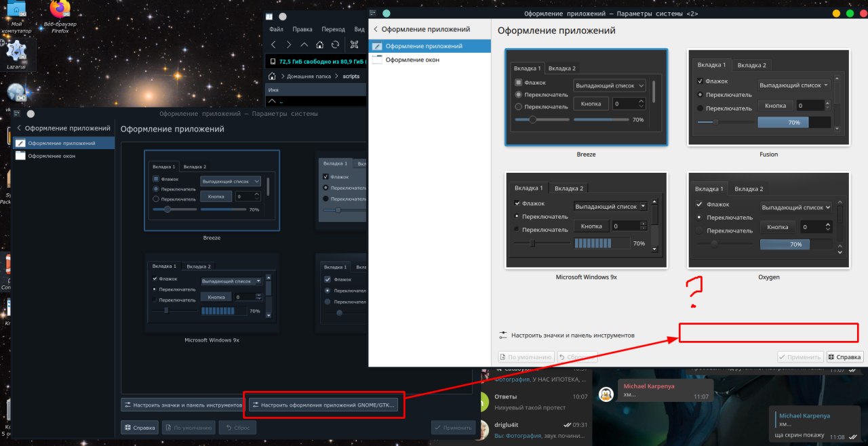The height and width of the screenshot is (446, 868).
Task: Toggle Флажок in dark window Windows 9x preview
Action: [155, 279]
